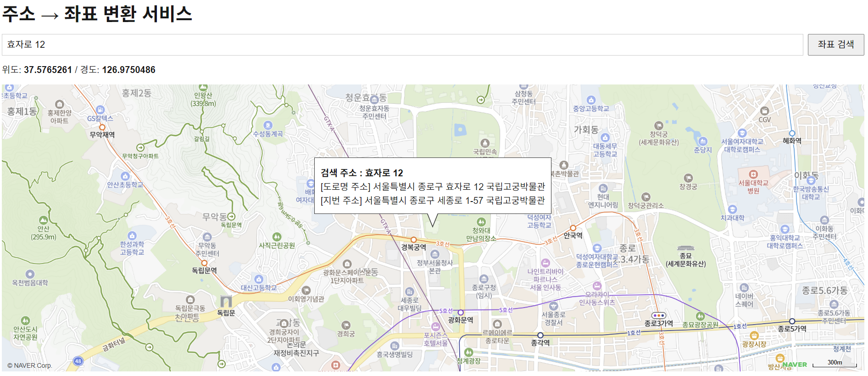Viewport: 868px width, 376px height.
Task: Select the 창덕궁 landmark icon
Action: pos(659,125)
